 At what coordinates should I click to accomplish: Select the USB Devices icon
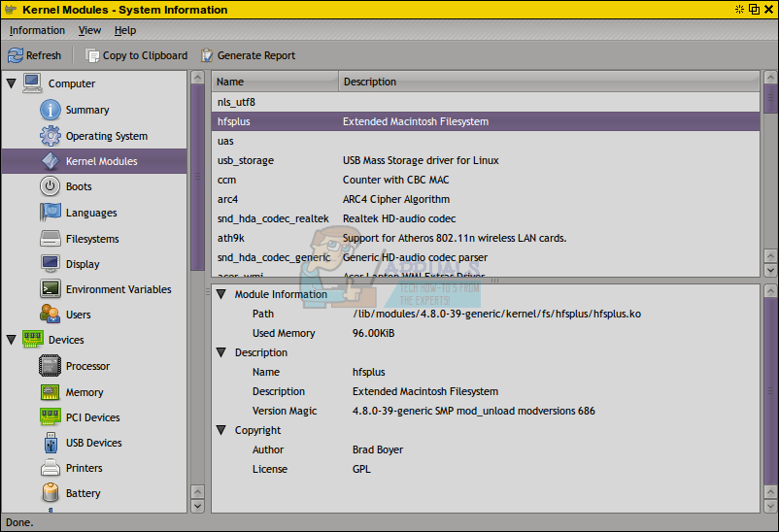[x=51, y=443]
